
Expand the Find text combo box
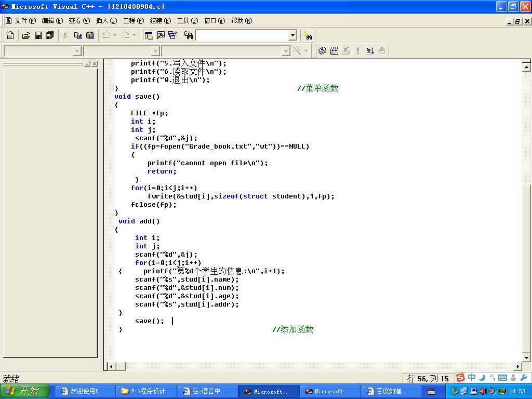click(x=293, y=35)
